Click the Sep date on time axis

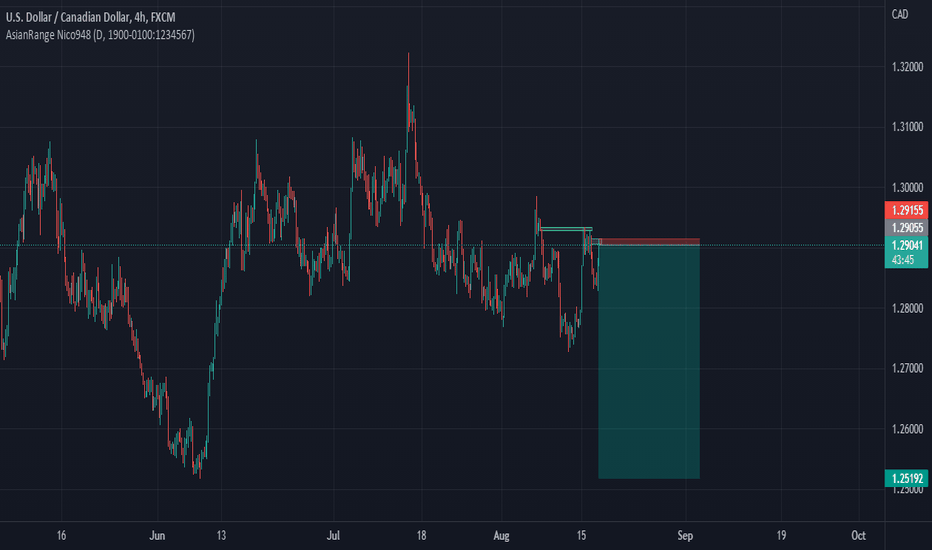tap(685, 536)
